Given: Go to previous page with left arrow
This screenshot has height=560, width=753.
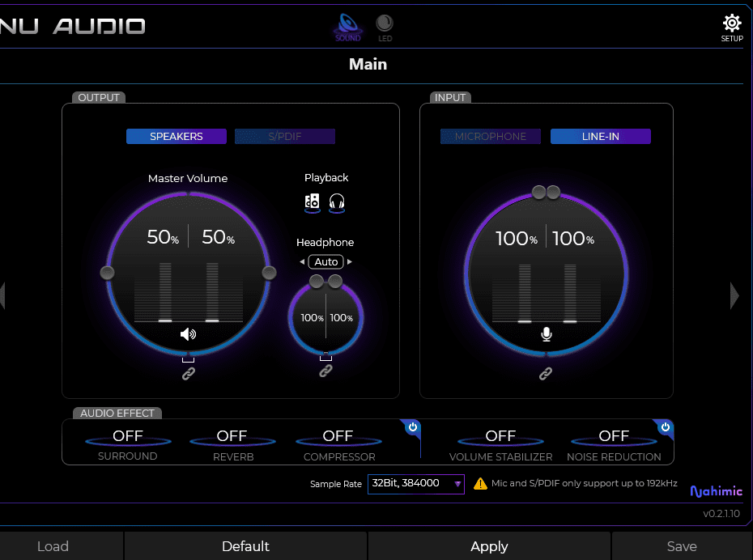Looking at the screenshot, I should coord(2,295).
